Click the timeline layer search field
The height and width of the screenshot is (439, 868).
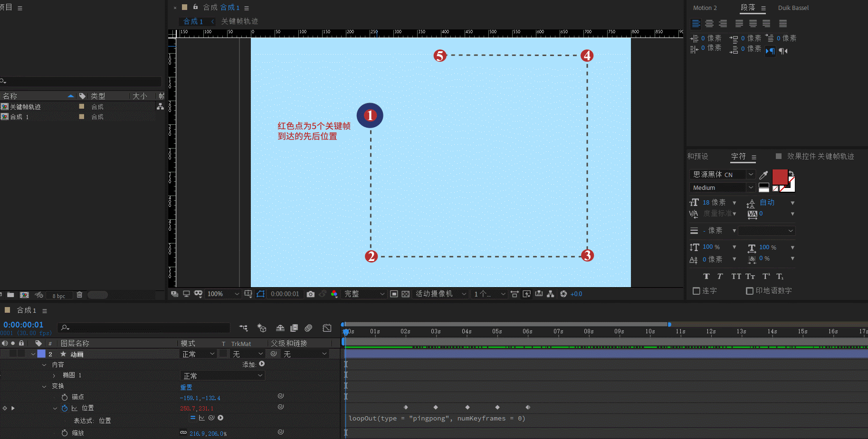(144, 328)
